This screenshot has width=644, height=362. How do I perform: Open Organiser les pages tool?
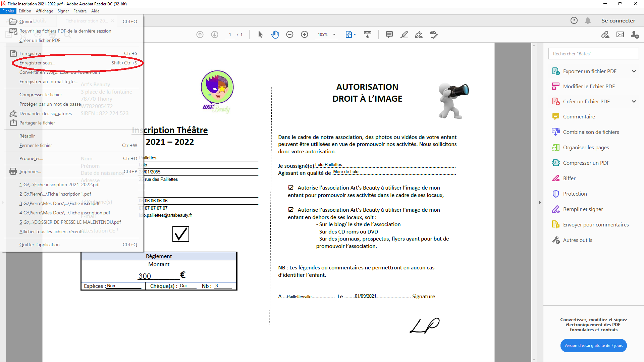tap(586, 148)
